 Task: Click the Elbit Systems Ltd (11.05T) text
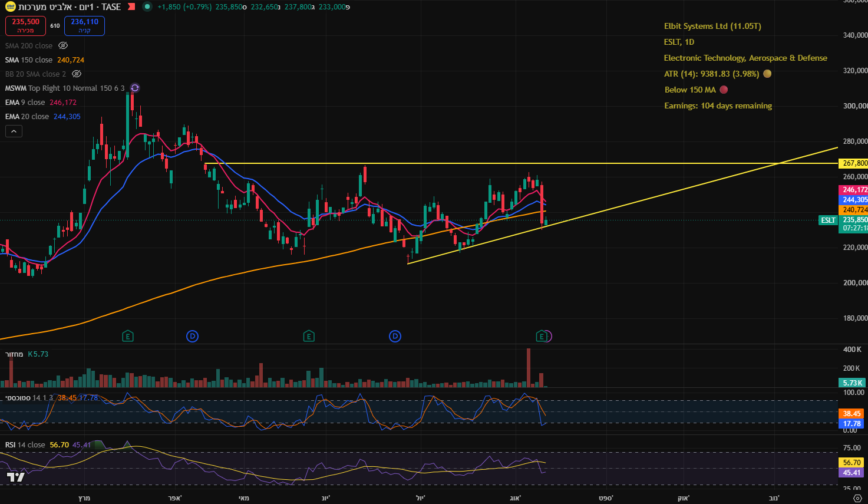(712, 26)
